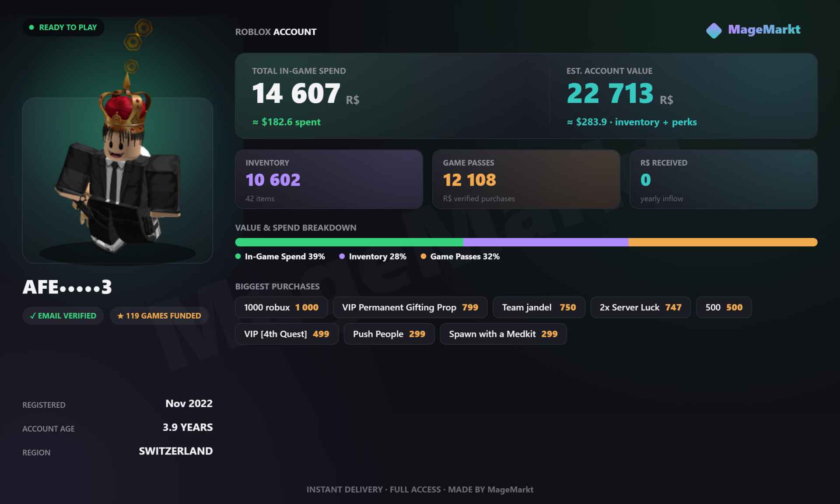
Task: Click the purple Inventory bar segment
Action: [546, 242]
